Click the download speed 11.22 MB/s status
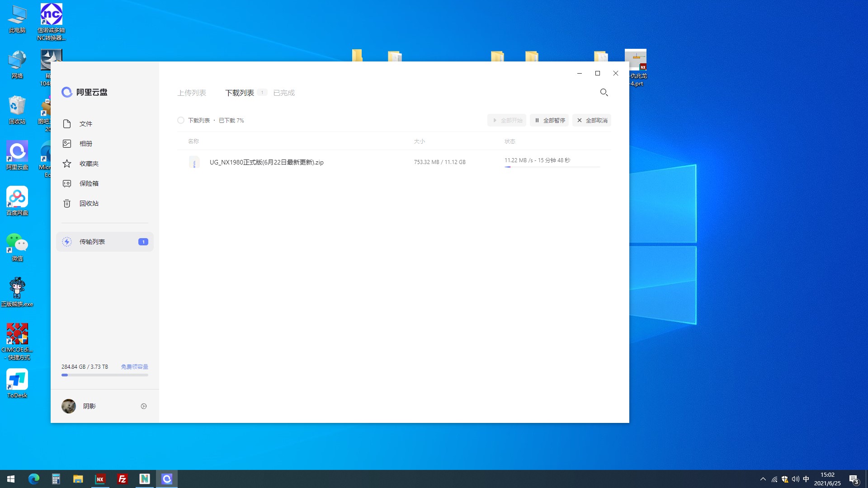Screen dimensions: 868x488 (x=537, y=160)
